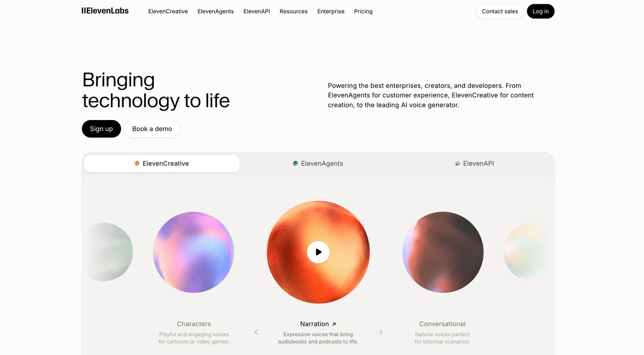644x355 pixels.
Task: Click the gray ElevenAPI tab dot icon
Action: pyautogui.click(x=457, y=163)
